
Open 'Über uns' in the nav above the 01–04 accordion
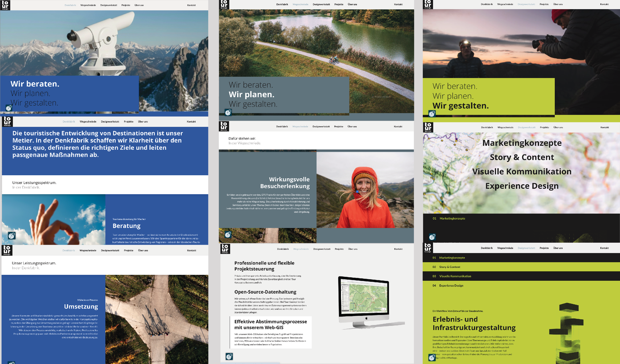pos(558,248)
